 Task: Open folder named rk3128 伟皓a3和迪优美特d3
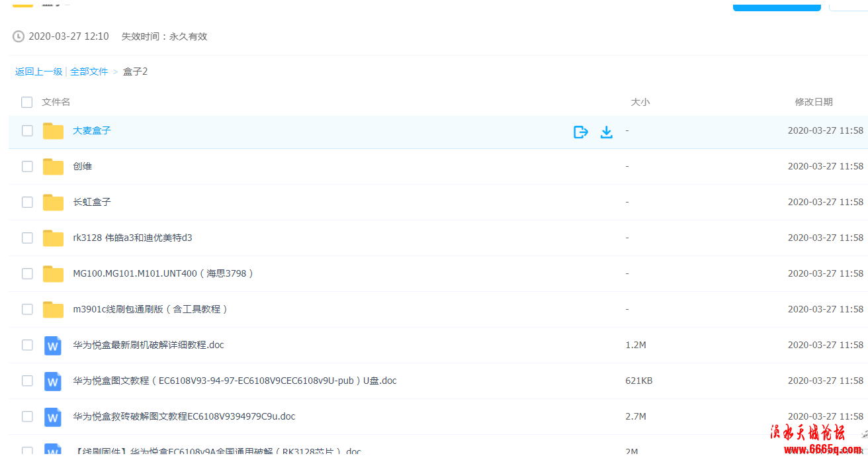[x=132, y=238]
